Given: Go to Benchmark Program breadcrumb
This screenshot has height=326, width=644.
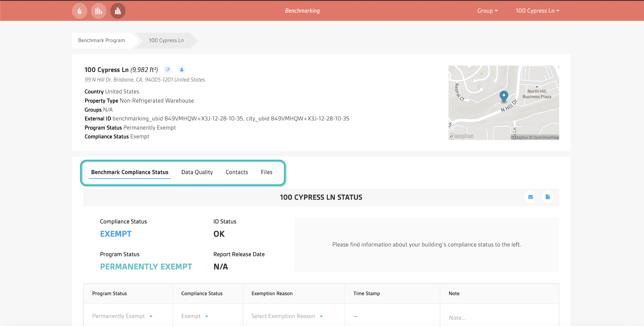Looking at the screenshot, I should (x=102, y=40).
